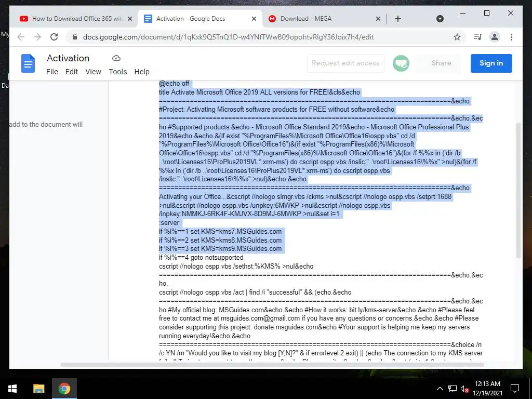Open a new tab with plus button
Image resolution: width=532 pixels, height=399 pixels.
(398, 19)
